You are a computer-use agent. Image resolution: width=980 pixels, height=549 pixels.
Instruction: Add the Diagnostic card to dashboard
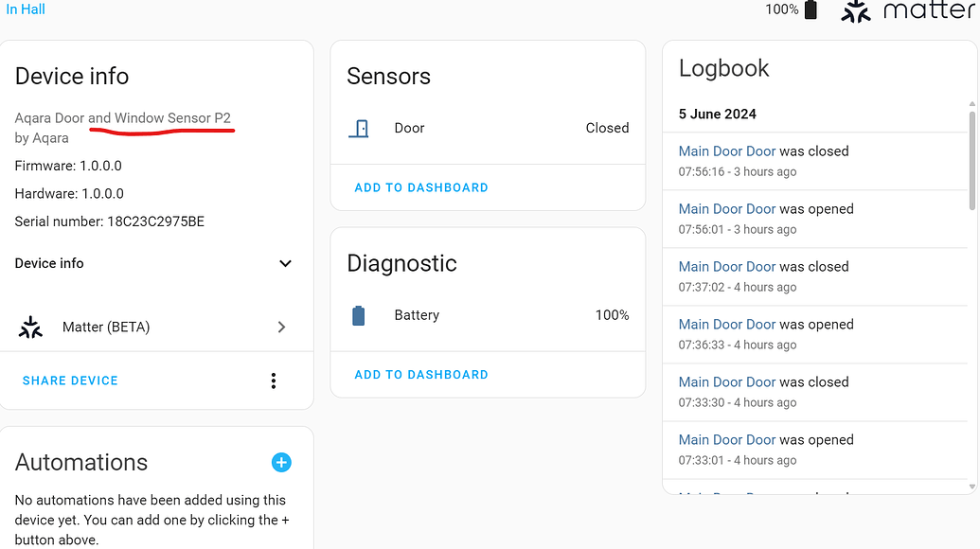[420, 374]
